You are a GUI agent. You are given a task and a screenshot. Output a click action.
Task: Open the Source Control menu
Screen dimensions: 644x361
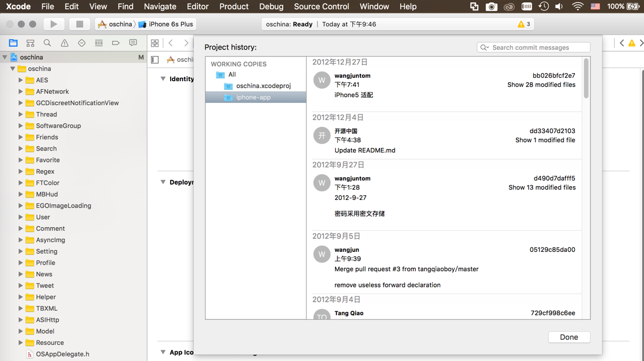point(321,7)
